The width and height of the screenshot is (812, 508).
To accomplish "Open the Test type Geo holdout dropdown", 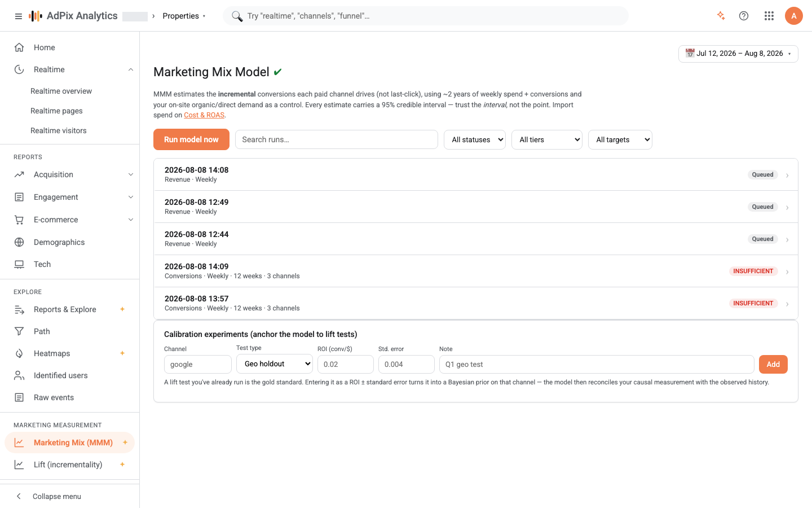I will pyautogui.click(x=275, y=364).
